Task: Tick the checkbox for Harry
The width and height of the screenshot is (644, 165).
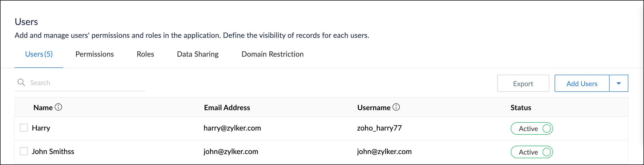Action: click(x=24, y=128)
